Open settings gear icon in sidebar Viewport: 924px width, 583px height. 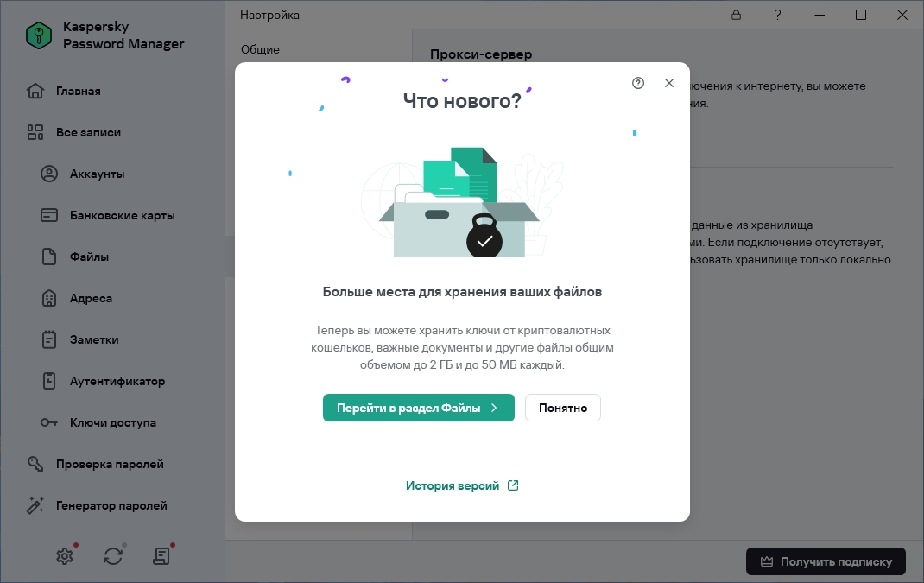[x=65, y=556]
